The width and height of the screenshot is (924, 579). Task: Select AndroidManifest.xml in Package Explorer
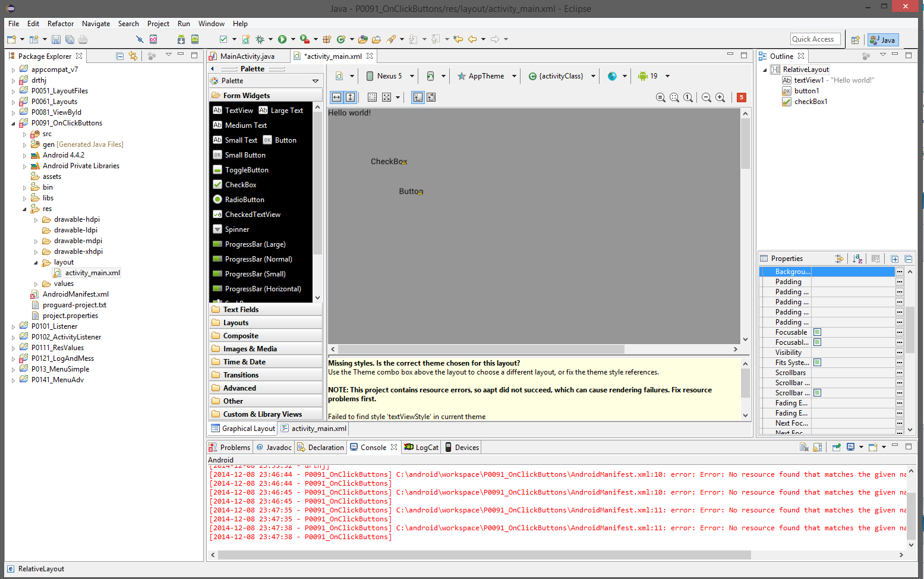point(75,294)
